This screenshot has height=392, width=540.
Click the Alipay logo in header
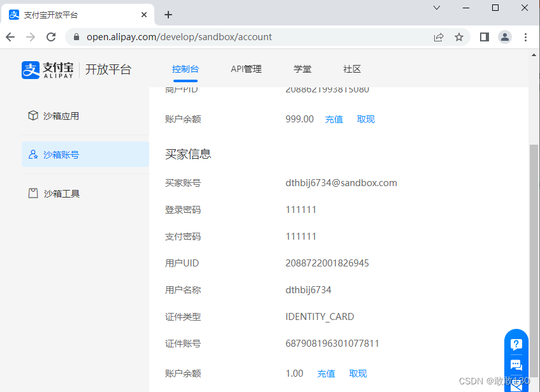(x=48, y=70)
